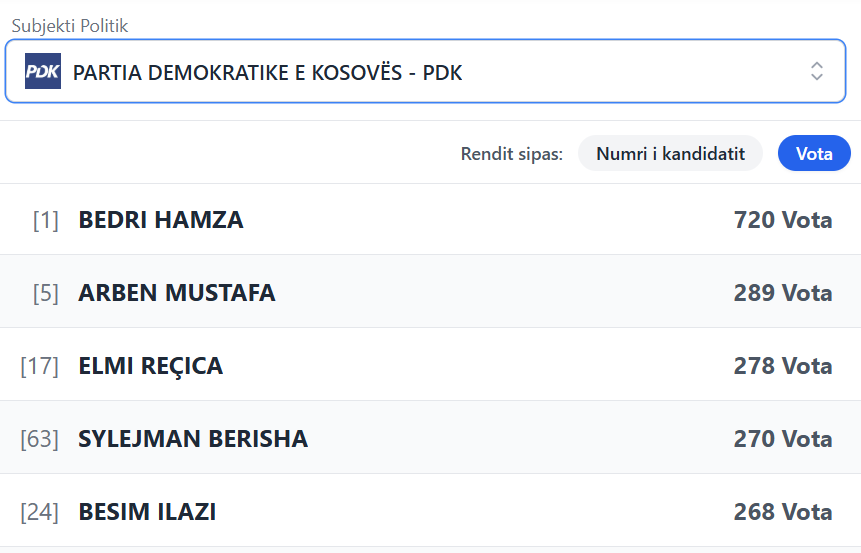The height and width of the screenshot is (553, 861).
Task: Open the ELMI REÇICA candidate row
Action: (x=151, y=366)
